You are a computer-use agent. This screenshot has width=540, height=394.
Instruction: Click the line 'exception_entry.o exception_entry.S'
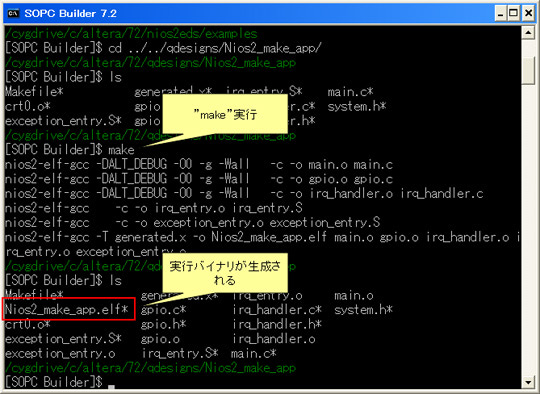click(x=193, y=223)
